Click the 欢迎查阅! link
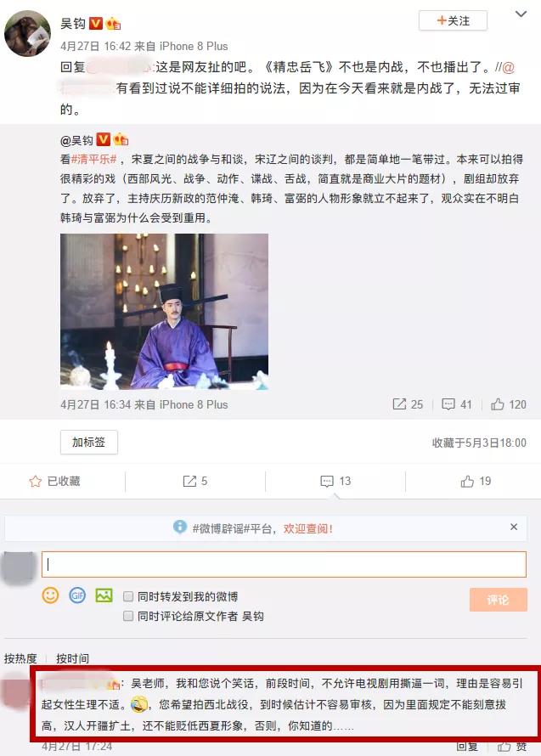 [x=307, y=528]
